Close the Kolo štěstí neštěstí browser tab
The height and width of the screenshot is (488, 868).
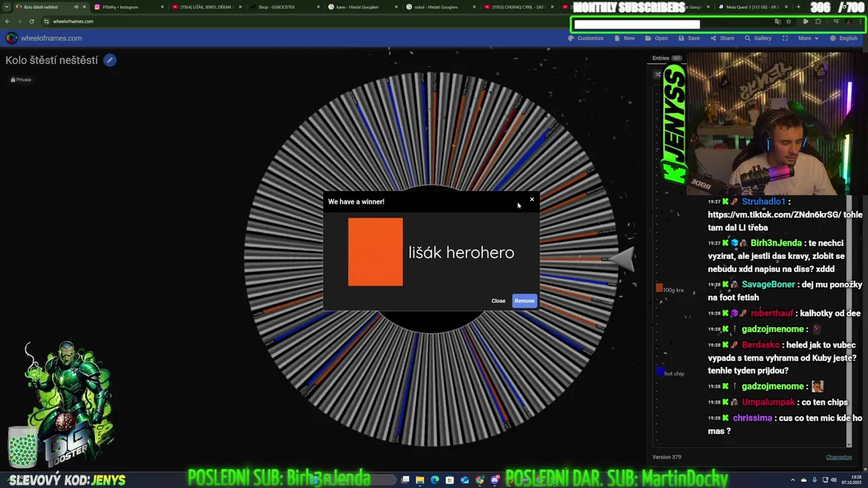85,7
